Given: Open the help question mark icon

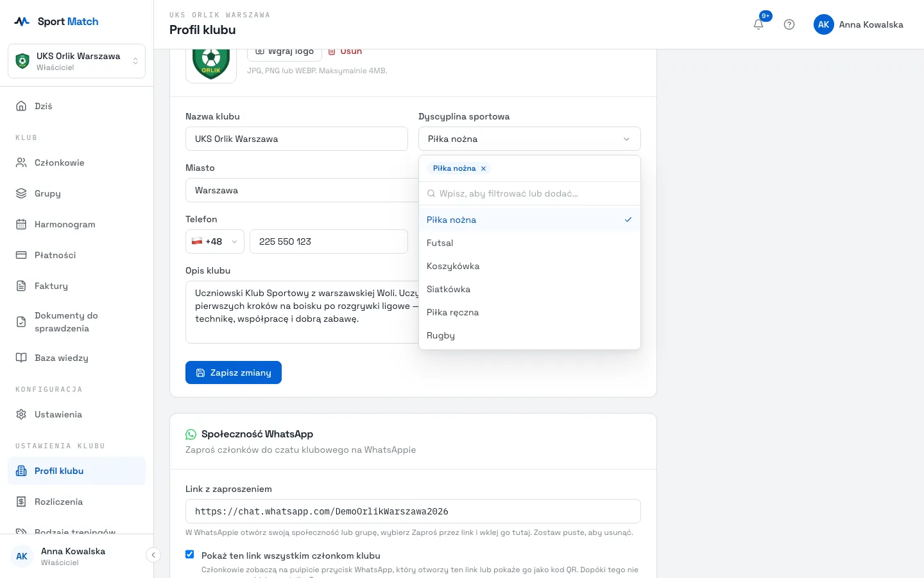Looking at the screenshot, I should [789, 24].
